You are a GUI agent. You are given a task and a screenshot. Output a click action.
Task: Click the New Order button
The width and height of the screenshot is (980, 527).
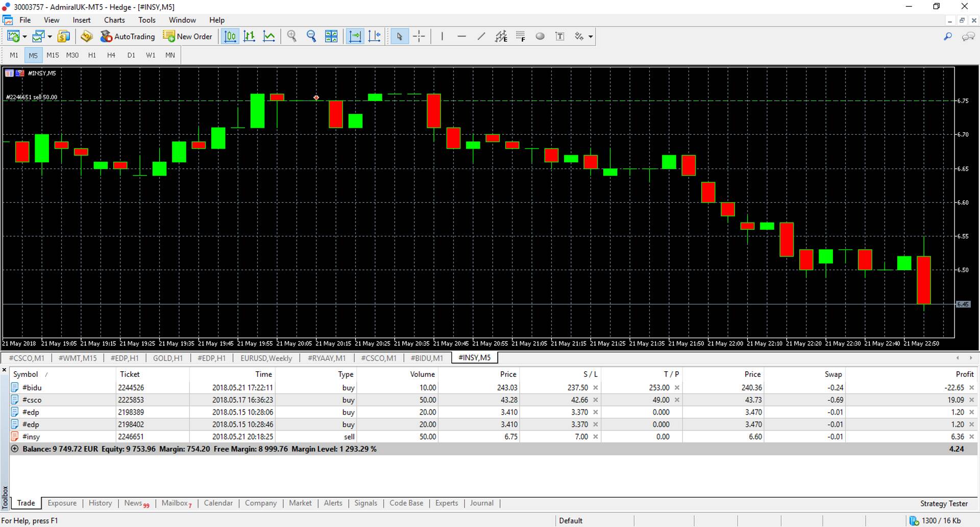tap(187, 36)
